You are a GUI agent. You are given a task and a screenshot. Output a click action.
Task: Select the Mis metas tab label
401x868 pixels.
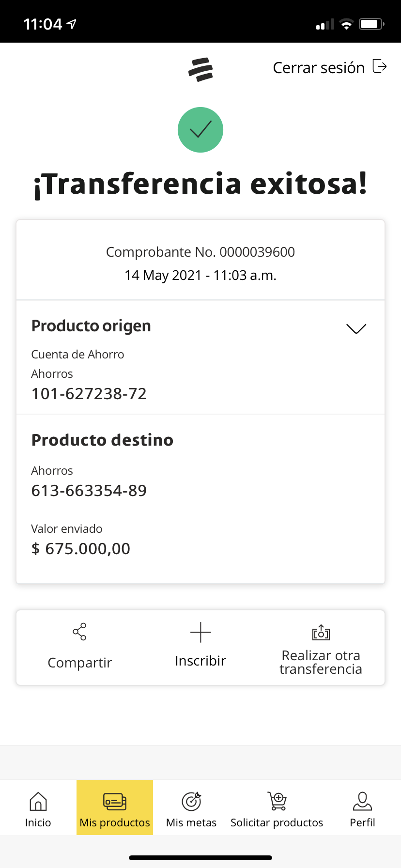tap(191, 822)
